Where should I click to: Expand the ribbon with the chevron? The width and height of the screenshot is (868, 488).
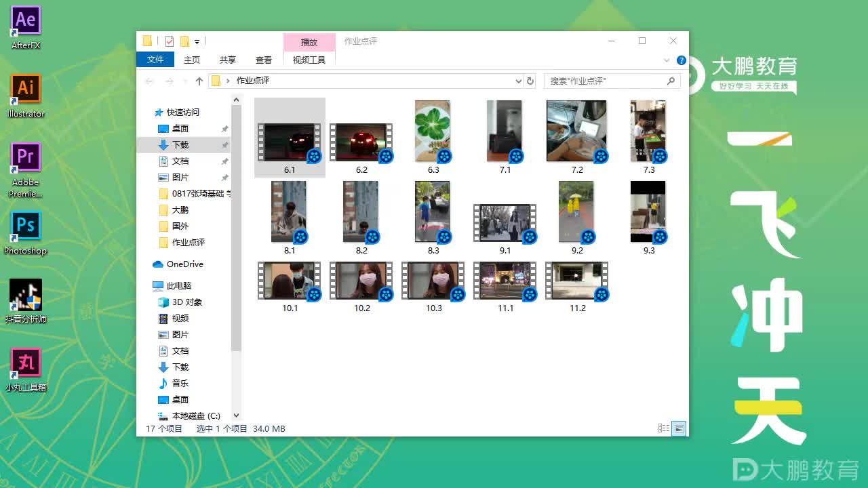point(667,60)
